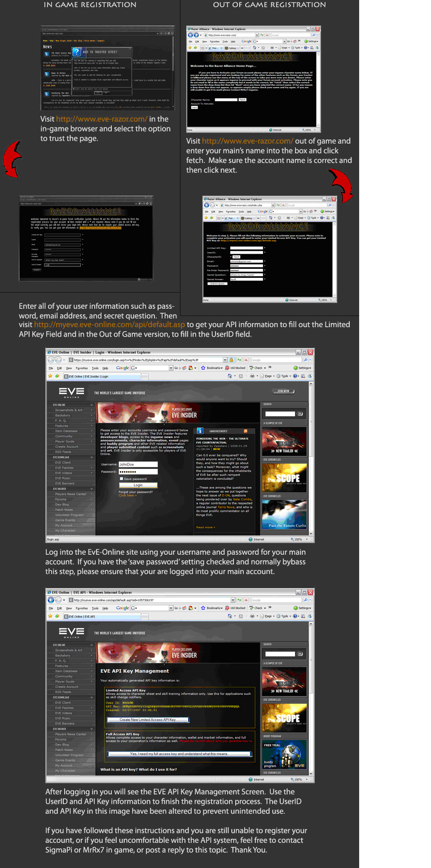Click The Scope thumbnail on the EVE API page
431x868 pixels.
point(284,718)
